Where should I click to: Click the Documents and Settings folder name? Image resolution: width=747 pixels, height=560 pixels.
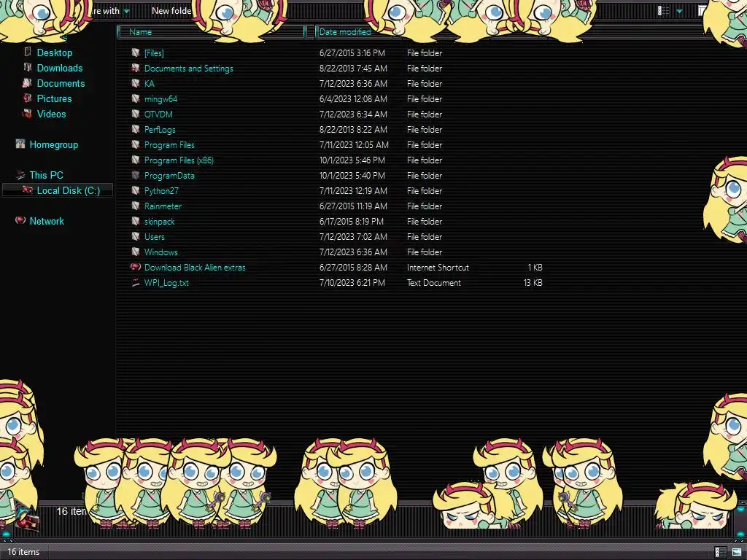(x=189, y=68)
